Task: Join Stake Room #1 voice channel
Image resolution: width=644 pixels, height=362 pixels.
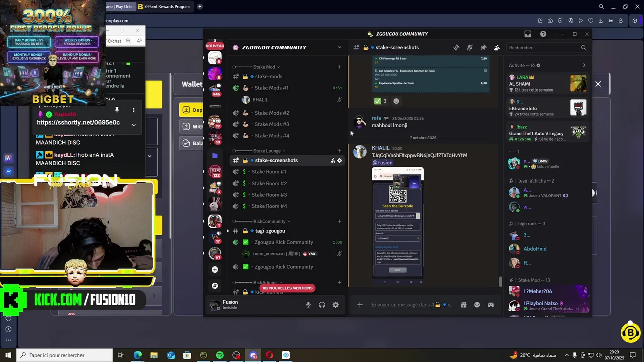Action: 287,172
